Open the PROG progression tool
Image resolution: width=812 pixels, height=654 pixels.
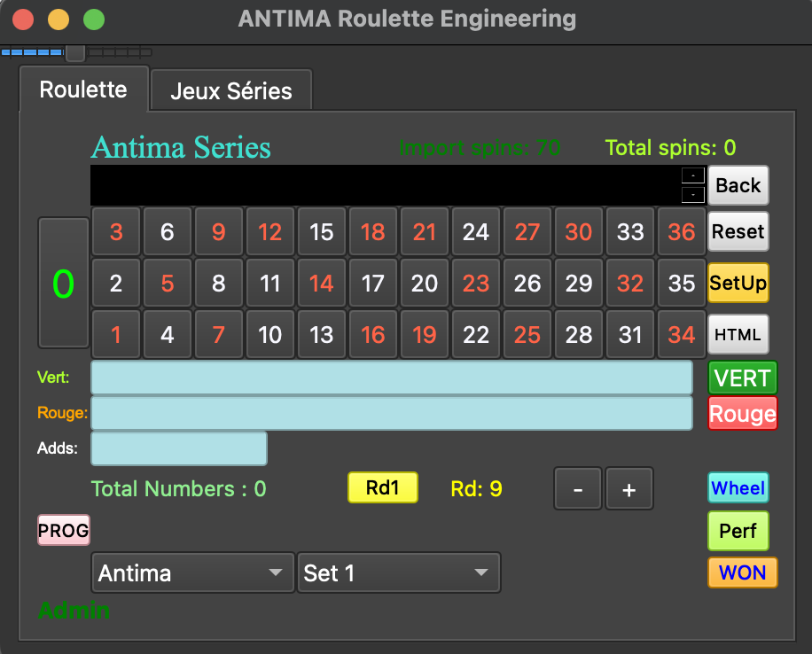pos(63,530)
